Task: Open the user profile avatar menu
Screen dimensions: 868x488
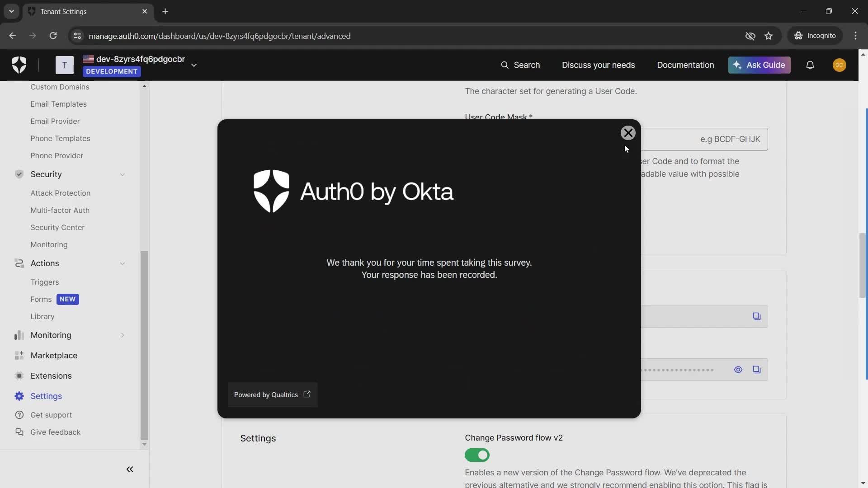Action: 840,65
